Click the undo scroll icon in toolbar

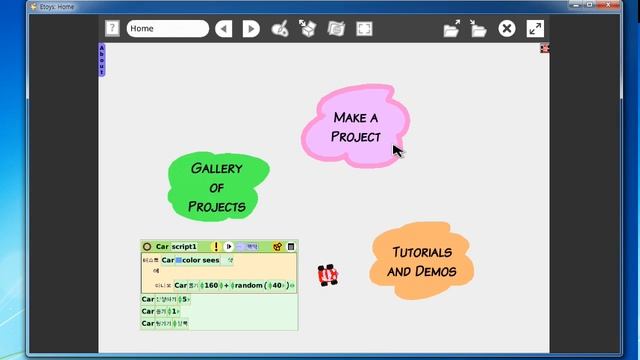336,29
